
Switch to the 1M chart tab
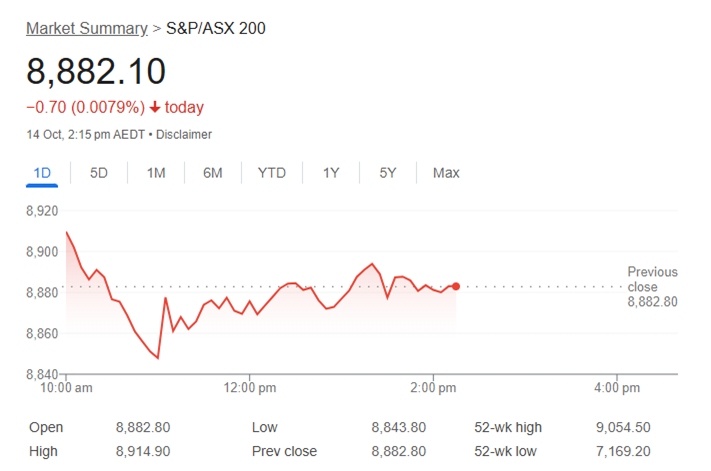point(156,173)
